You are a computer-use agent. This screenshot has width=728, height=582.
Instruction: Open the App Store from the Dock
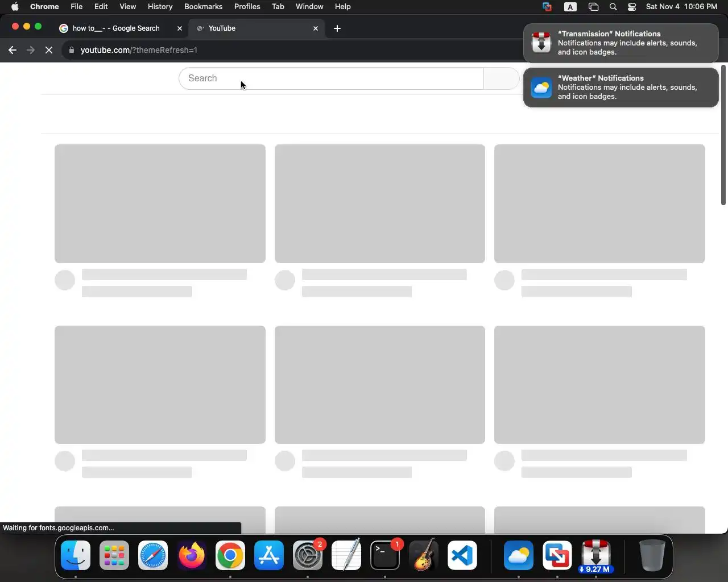point(269,555)
